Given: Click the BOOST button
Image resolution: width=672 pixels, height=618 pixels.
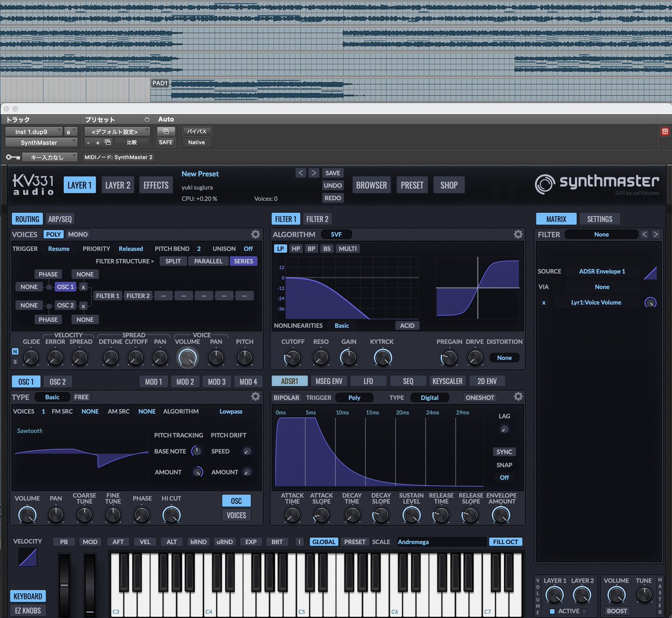Looking at the screenshot, I should coord(617,611).
